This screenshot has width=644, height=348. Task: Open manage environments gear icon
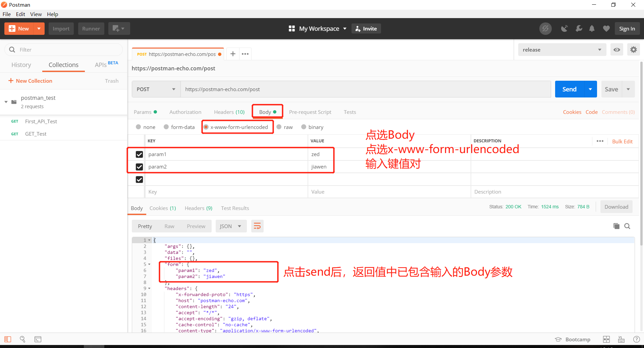pos(633,50)
